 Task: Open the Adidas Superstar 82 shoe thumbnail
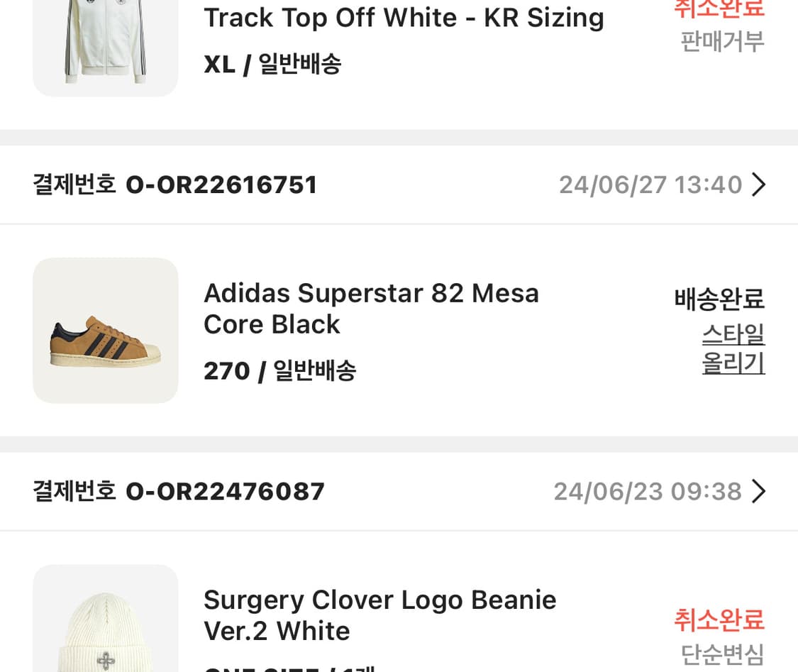pyautogui.click(x=105, y=331)
